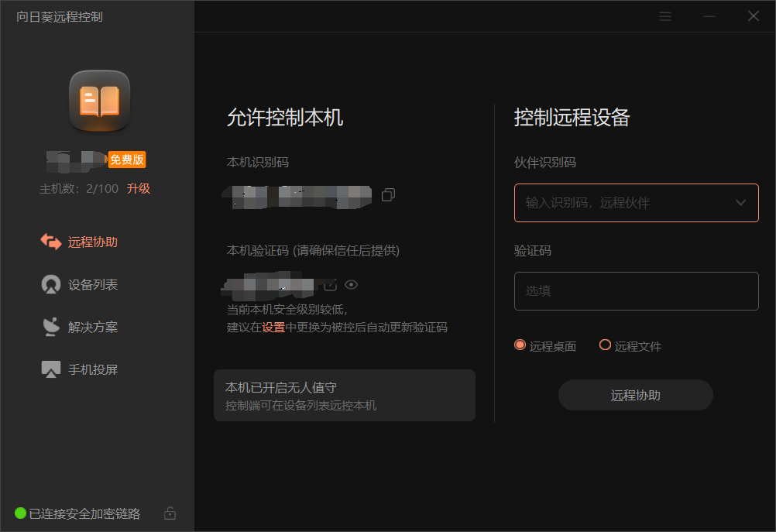The height and width of the screenshot is (532, 776).
Task: Open the 解决方案 sidebar tab
Action: (79, 327)
